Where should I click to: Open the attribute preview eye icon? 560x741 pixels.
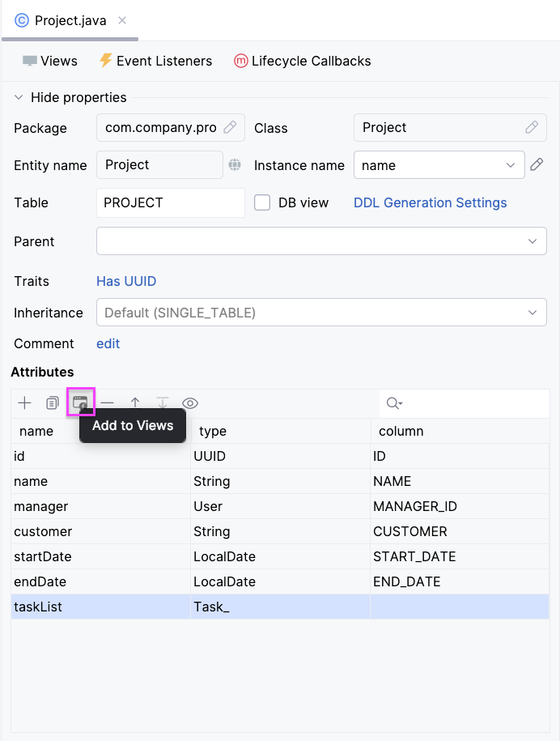coord(189,402)
